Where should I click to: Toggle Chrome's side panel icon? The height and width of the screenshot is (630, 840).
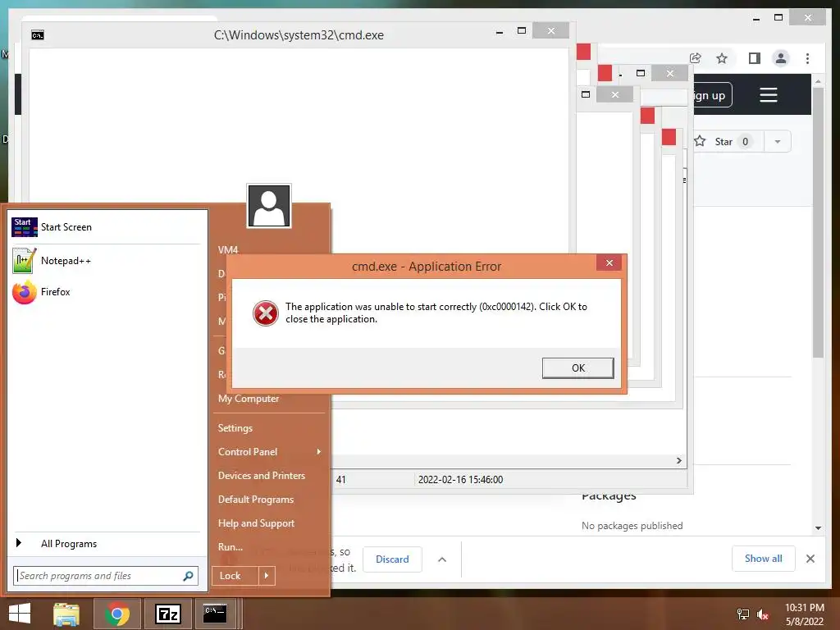coord(755,58)
